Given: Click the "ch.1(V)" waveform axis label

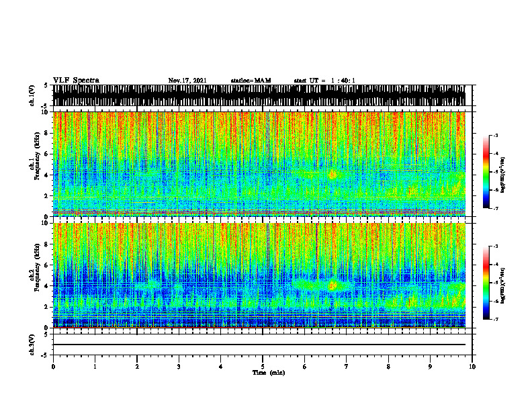Looking at the screenshot, I should pyautogui.click(x=32, y=95).
